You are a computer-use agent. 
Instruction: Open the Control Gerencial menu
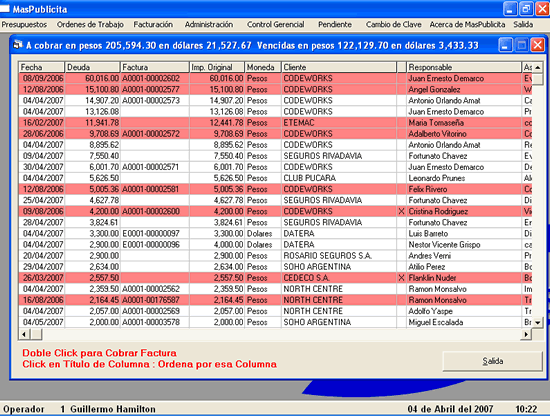coord(276,25)
